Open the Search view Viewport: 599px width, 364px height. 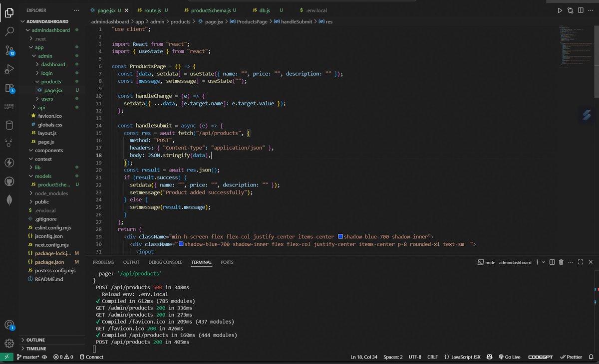tap(9, 31)
